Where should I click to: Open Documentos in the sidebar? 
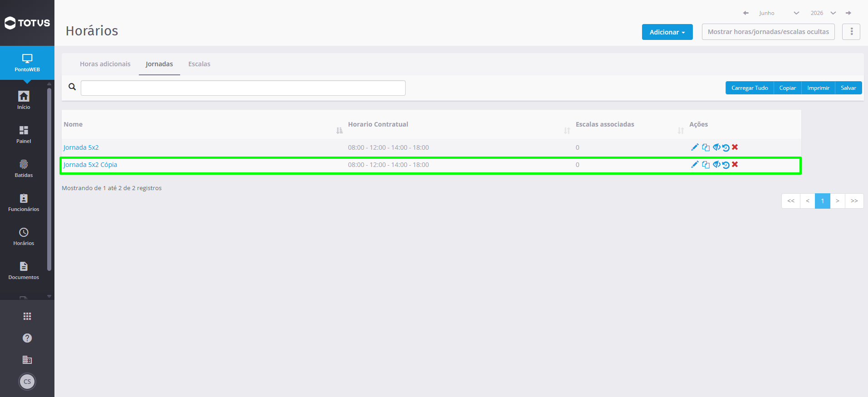coord(24,271)
